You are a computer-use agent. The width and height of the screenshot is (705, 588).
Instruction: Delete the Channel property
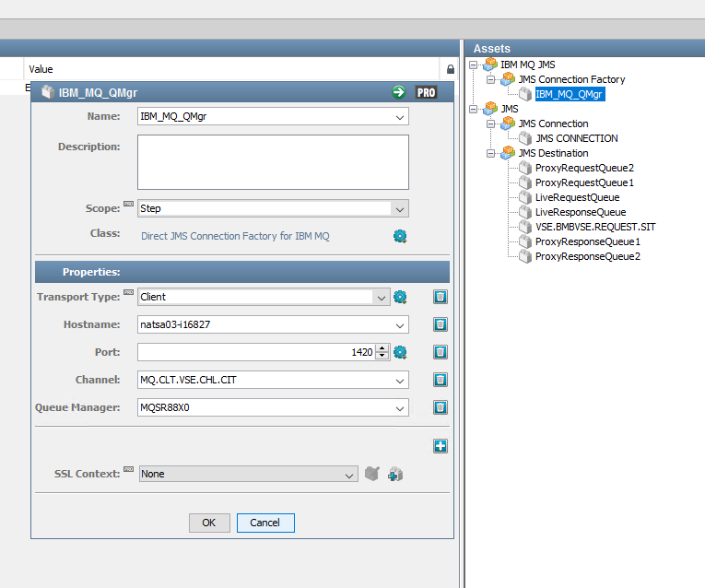(441, 380)
